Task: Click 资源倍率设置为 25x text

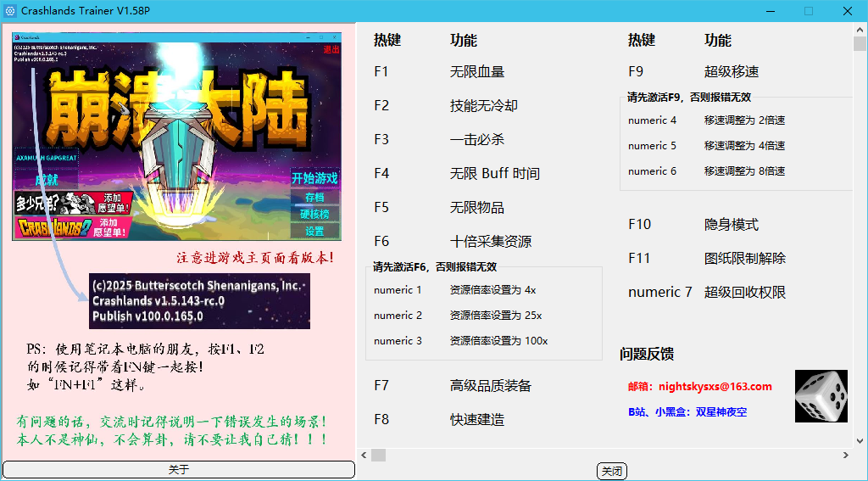Action: click(x=495, y=316)
